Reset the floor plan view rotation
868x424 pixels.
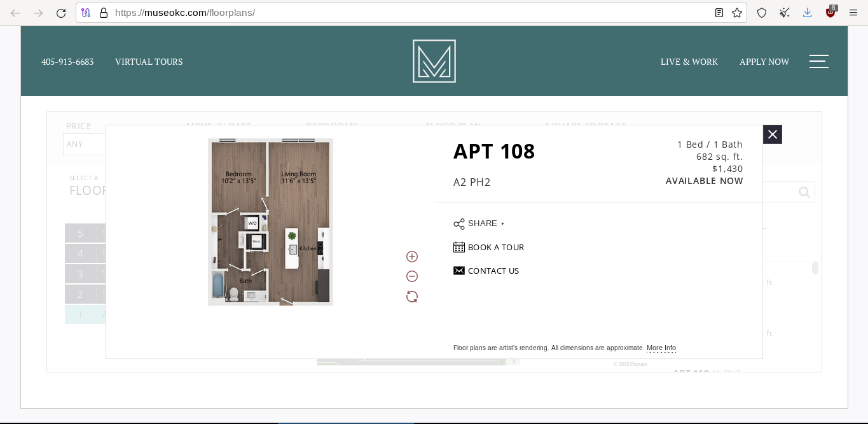412,297
